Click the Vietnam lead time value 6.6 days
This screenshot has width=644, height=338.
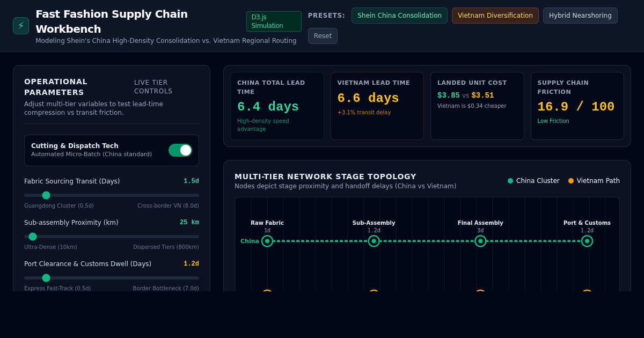(x=368, y=99)
